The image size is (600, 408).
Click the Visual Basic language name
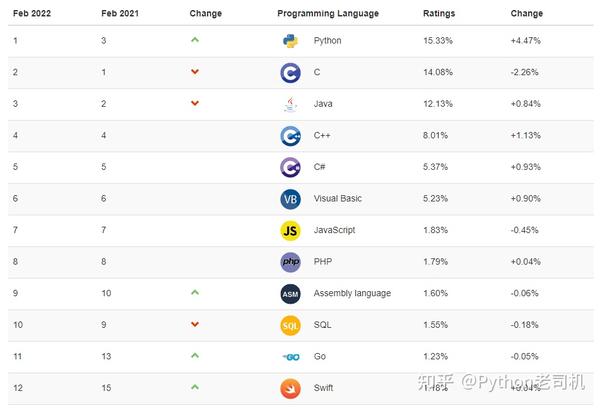tap(338, 199)
